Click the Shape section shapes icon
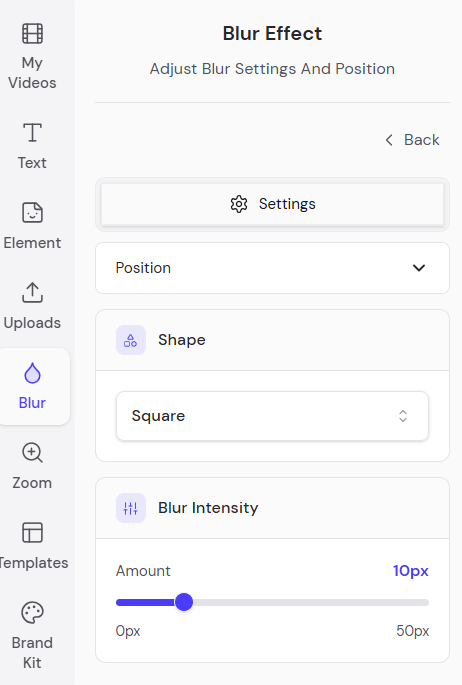Screen dimensions: 462x685 point(131,340)
